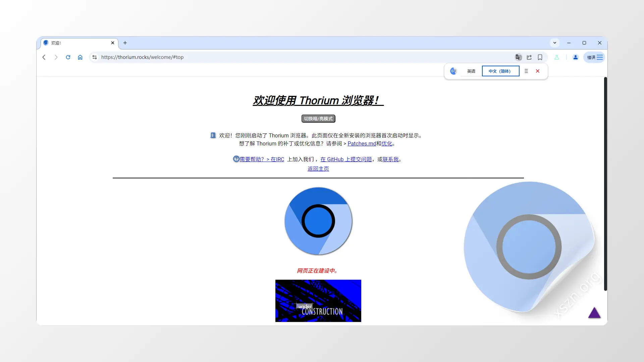Screen dimensions: 644x362
Task: Jump to top with the purple triangle
Action: [x=594, y=313]
